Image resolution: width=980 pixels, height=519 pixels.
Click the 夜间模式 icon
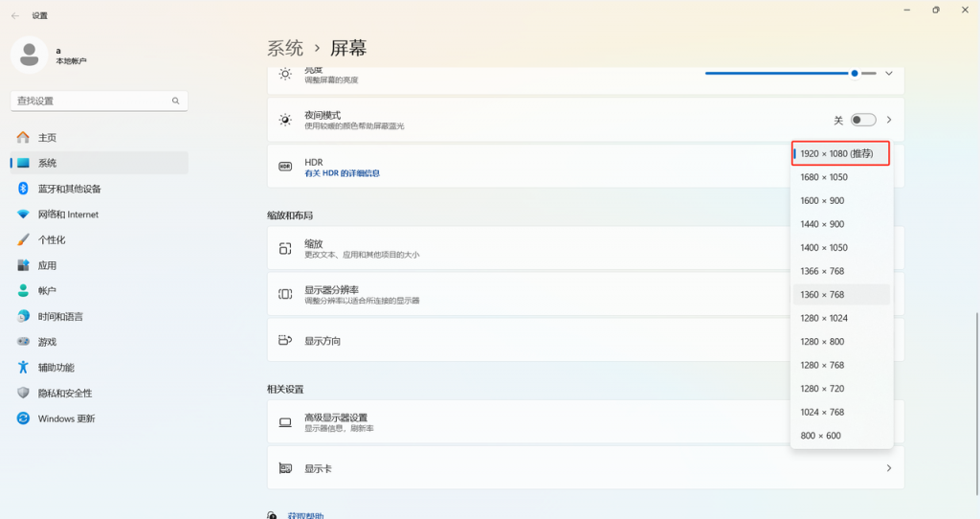(x=285, y=120)
